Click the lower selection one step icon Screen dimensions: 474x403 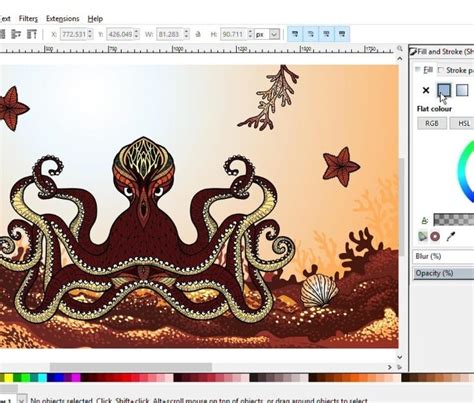tap(16, 34)
